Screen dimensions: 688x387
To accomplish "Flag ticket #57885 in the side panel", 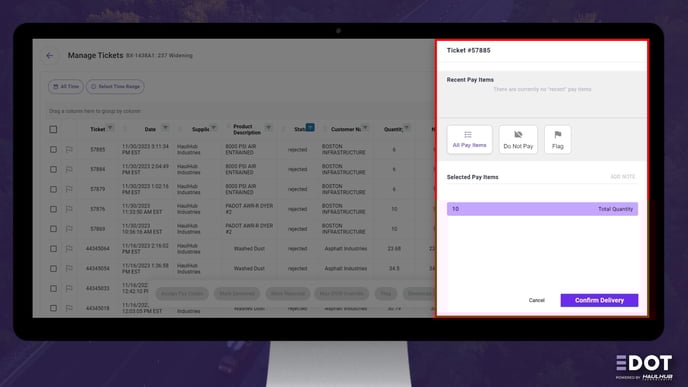I will coord(557,140).
